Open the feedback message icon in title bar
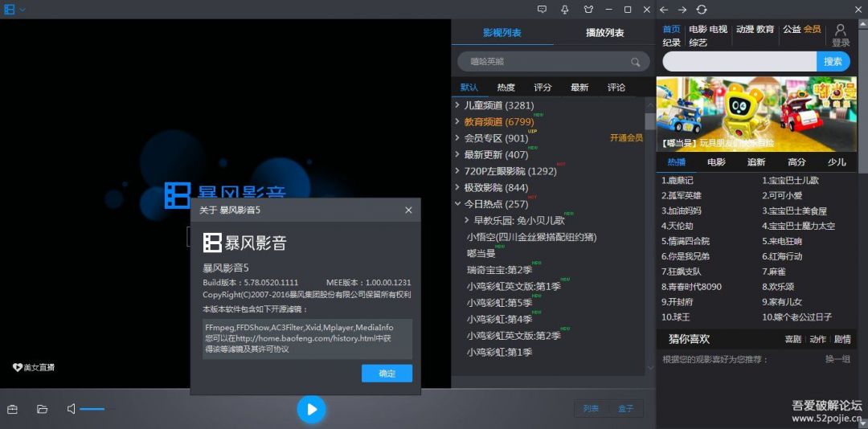Screen dimensions: 868x429 click(x=542, y=10)
